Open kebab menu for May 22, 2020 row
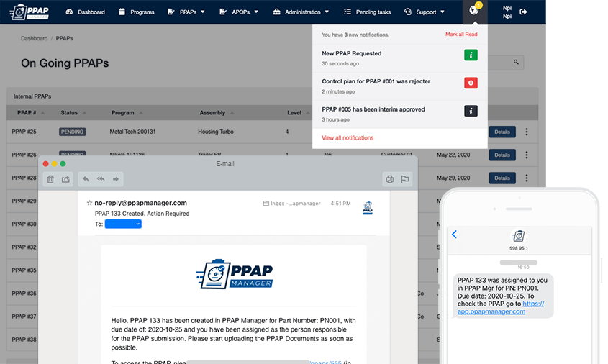The image size is (608, 364). [x=527, y=155]
